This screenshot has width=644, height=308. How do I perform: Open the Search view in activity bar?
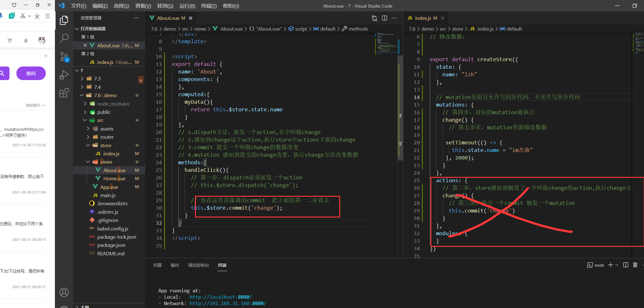(64, 38)
